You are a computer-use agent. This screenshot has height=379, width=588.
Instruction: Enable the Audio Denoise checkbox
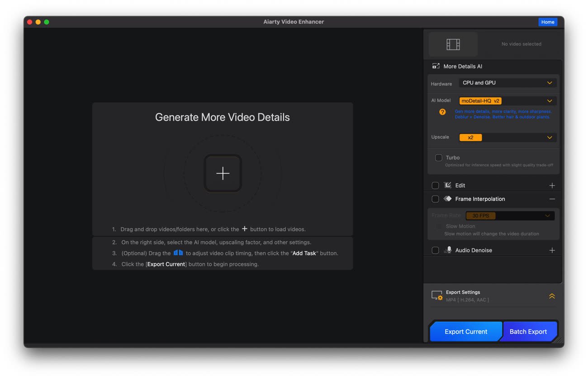click(x=435, y=250)
